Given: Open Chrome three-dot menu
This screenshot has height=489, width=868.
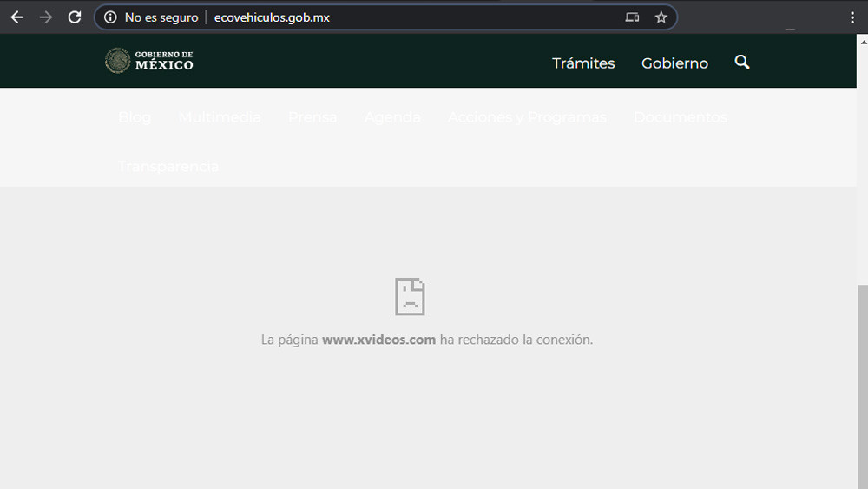Looking at the screenshot, I should pyautogui.click(x=852, y=17).
